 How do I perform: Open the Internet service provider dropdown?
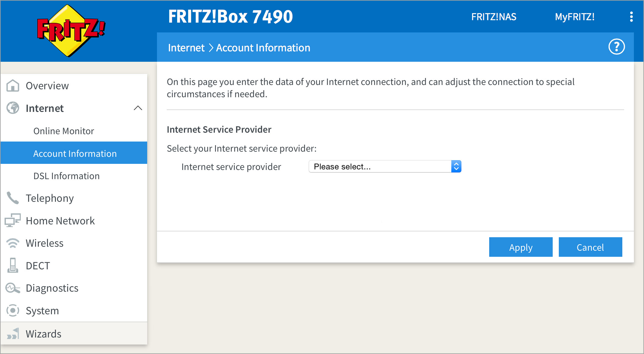[384, 166]
